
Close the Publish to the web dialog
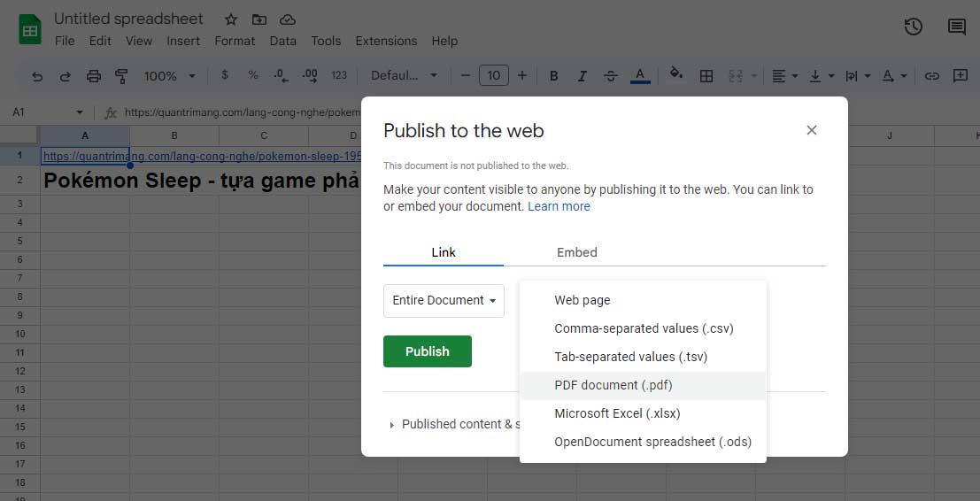click(811, 130)
